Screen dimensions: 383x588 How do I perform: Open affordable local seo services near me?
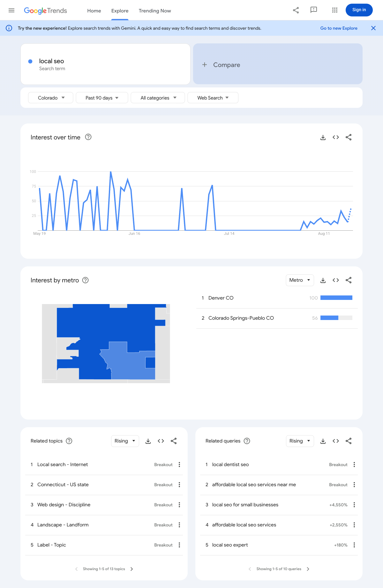(x=254, y=485)
